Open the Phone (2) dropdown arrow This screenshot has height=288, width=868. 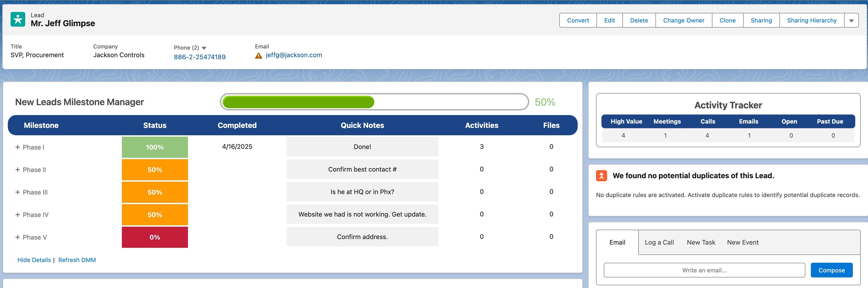click(204, 48)
